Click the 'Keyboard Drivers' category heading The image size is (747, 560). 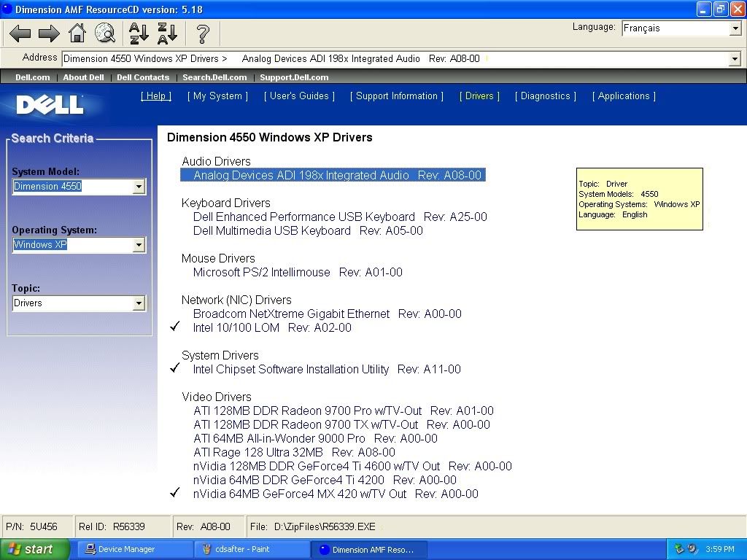[x=226, y=203]
